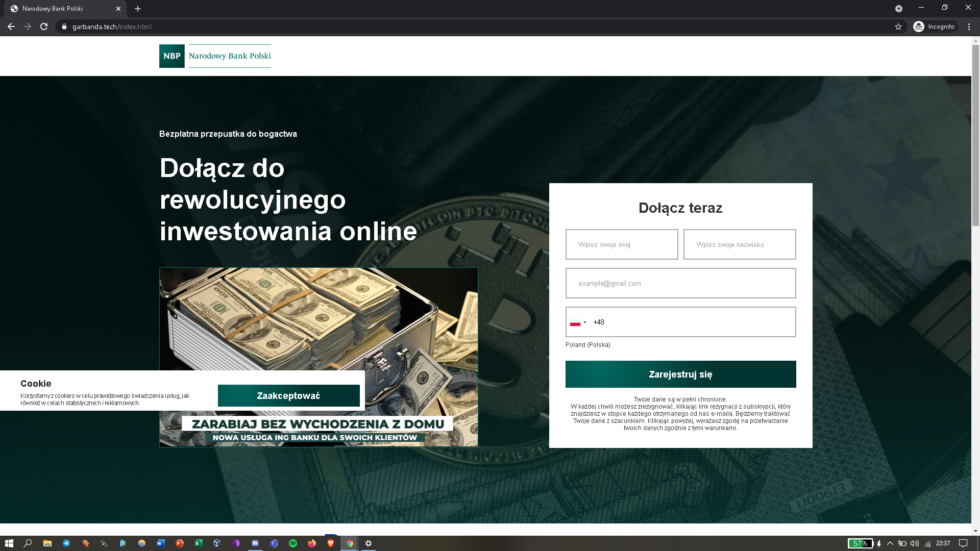Bookmark this page with the star icon
This screenshot has height=551, width=980.
click(898, 27)
